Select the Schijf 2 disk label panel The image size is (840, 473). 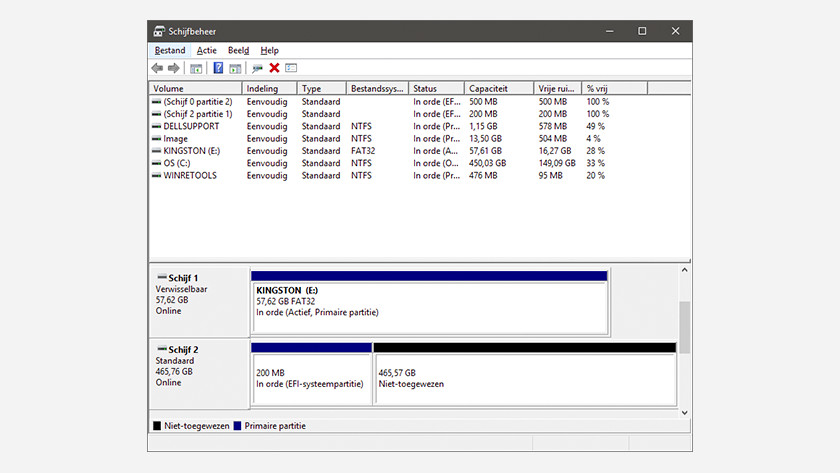[199, 374]
